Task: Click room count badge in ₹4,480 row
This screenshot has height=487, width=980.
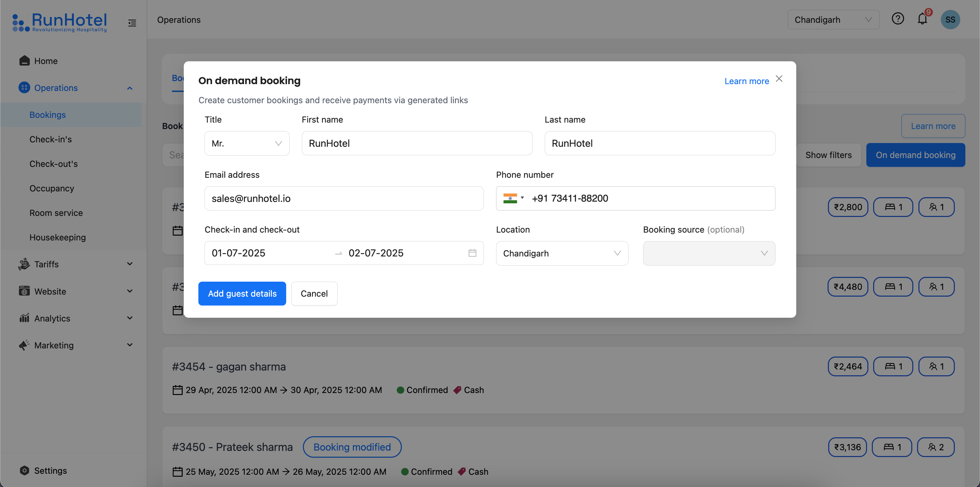Action: (x=893, y=287)
